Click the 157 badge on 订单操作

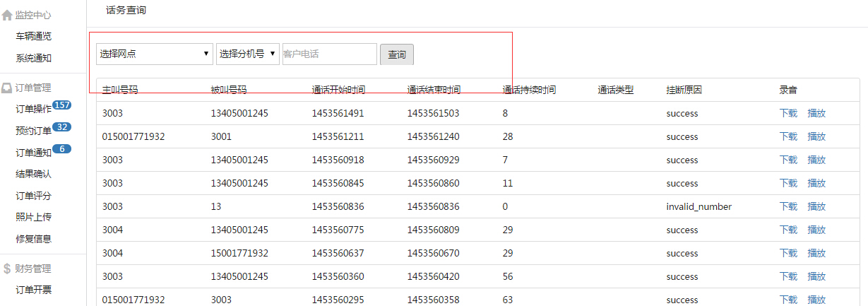(x=62, y=105)
